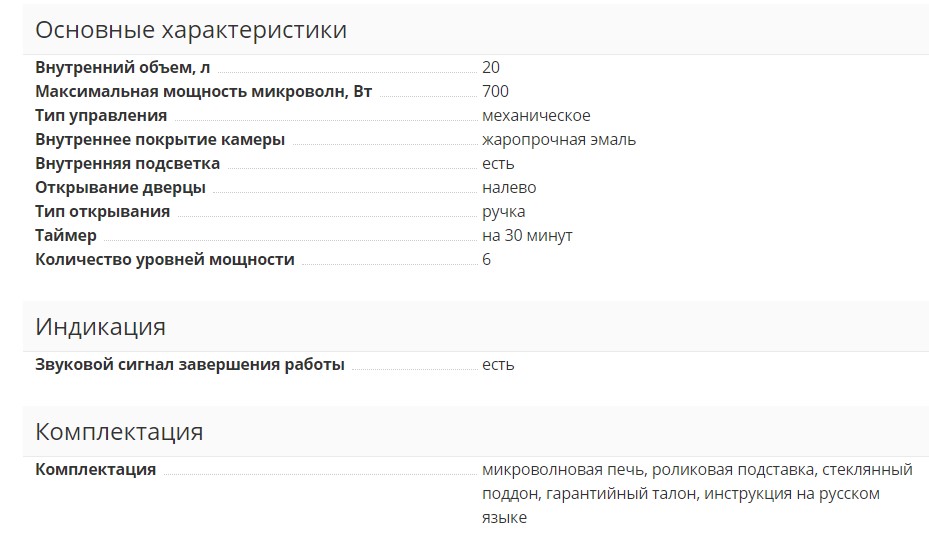
Task: Click the bold "Комплектация" row label
Action: [95, 470]
